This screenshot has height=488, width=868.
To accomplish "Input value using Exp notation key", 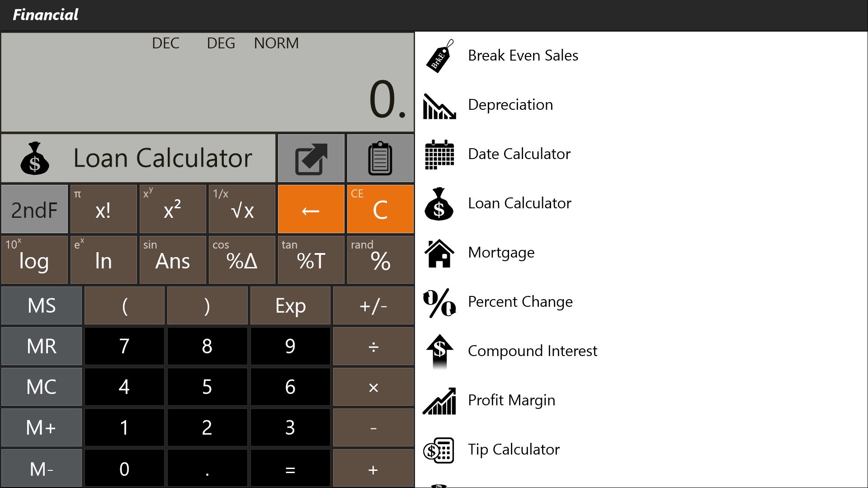I will point(290,305).
